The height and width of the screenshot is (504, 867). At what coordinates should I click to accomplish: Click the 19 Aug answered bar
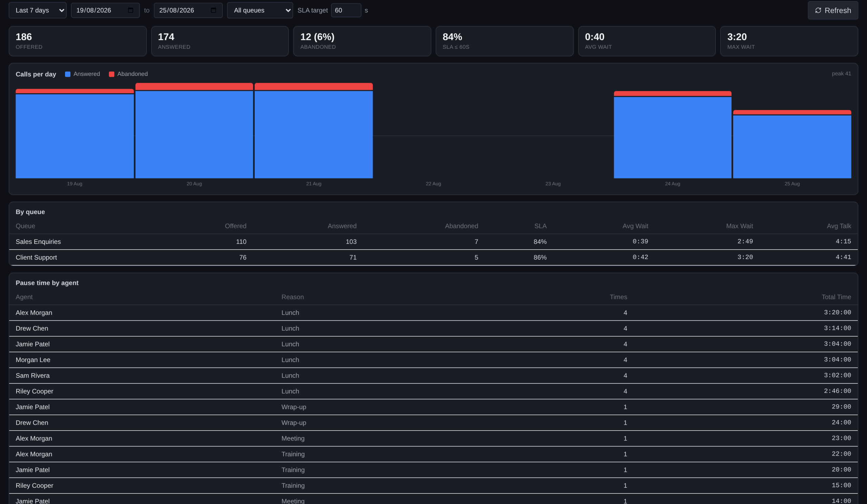(75, 136)
